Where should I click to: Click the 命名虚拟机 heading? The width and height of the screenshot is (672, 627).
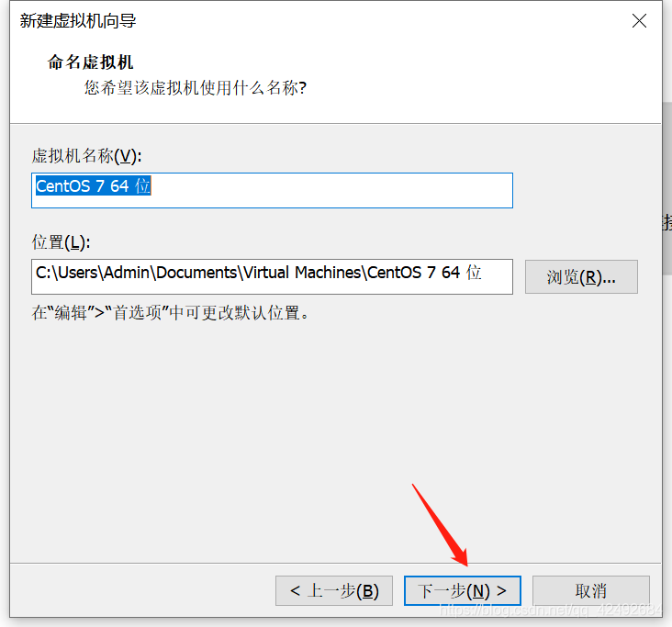coord(90,62)
